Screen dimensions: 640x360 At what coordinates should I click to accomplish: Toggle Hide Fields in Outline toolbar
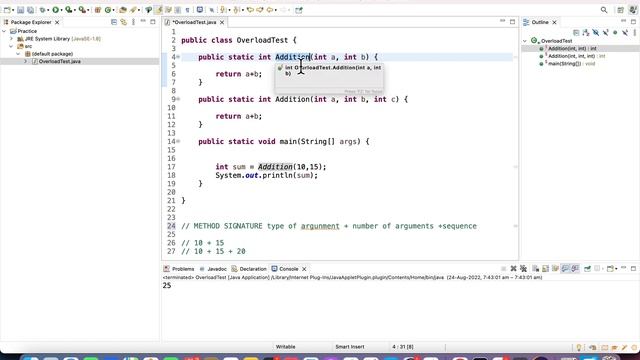596,32
